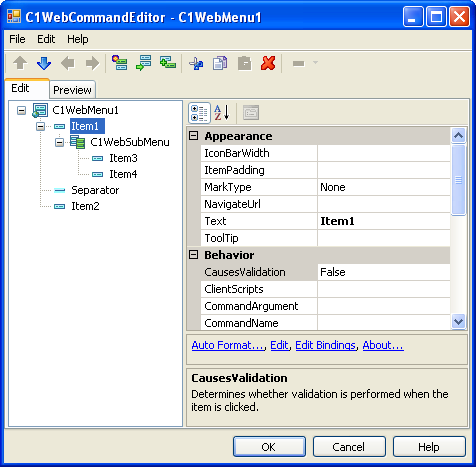The height and width of the screenshot is (468, 476).
Task: Open the Edit menu
Action: pos(46,39)
